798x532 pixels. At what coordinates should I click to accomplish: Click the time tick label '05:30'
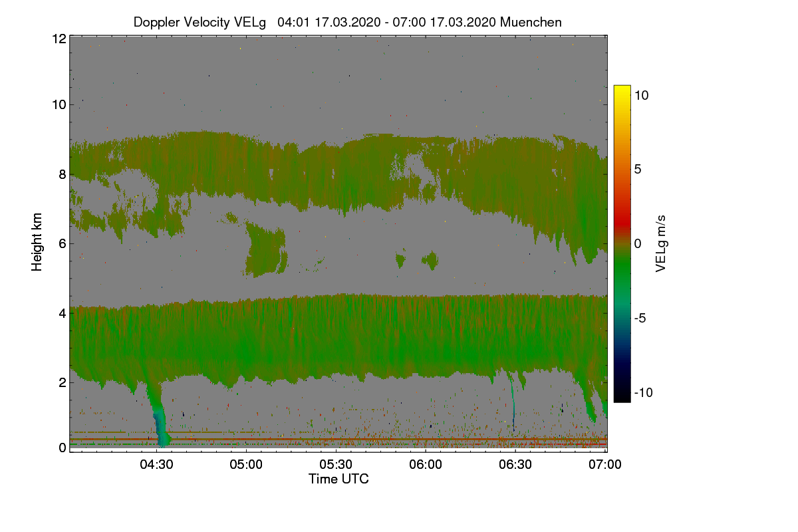click(x=336, y=465)
